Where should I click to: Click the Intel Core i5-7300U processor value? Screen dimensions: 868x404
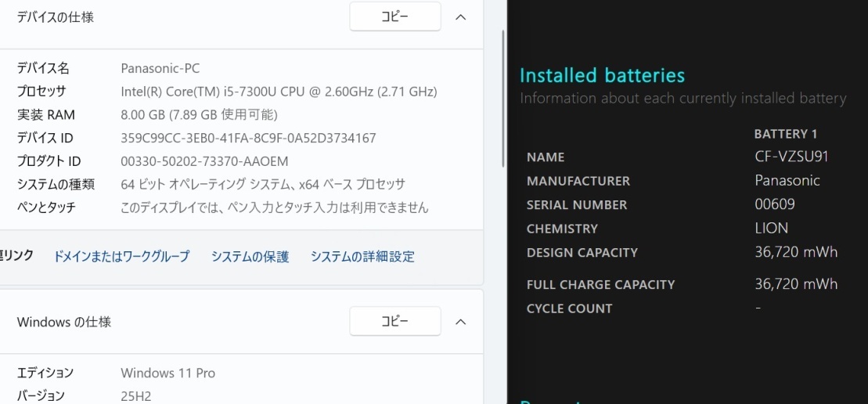(x=279, y=92)
